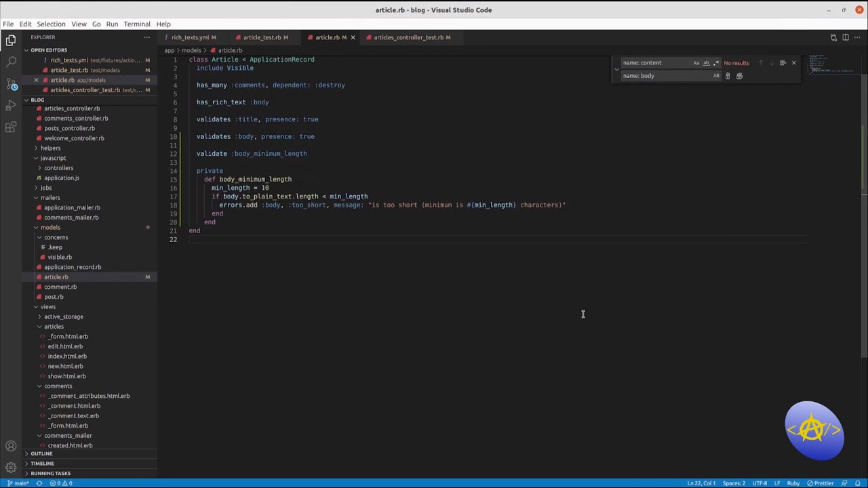Toggle Match Whole Word in find widget

coord(706,63)
